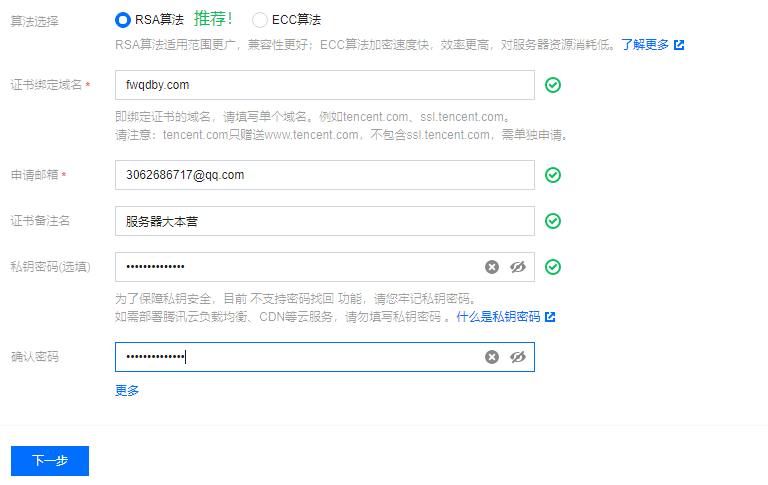
Task: Click the 下一步 button
Action: pos(50,461)
